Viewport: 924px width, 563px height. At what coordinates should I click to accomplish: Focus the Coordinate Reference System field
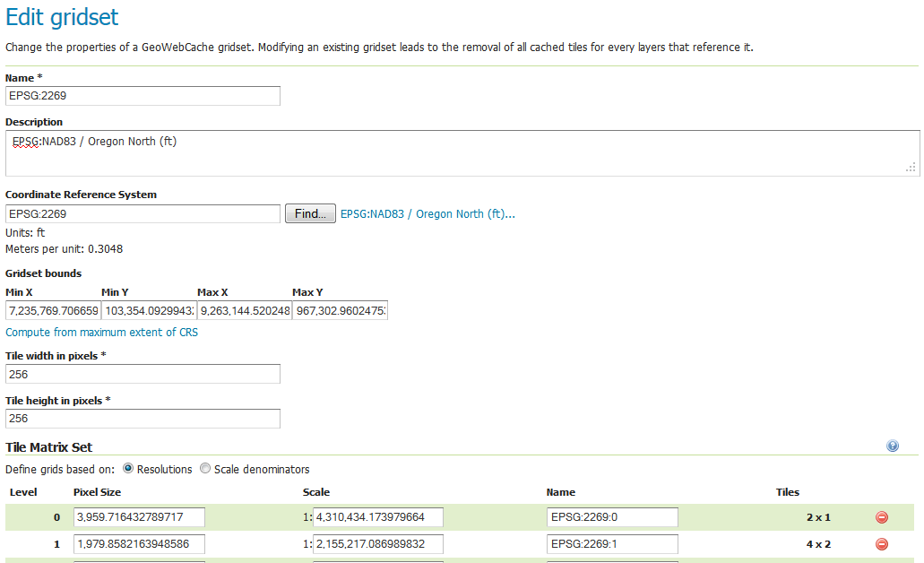[143, 214]
